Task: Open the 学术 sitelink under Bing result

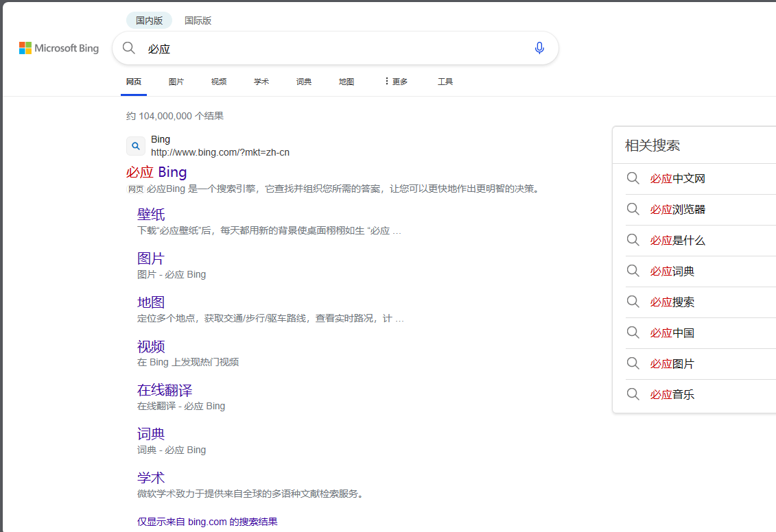Action: (x=151, y=478)
